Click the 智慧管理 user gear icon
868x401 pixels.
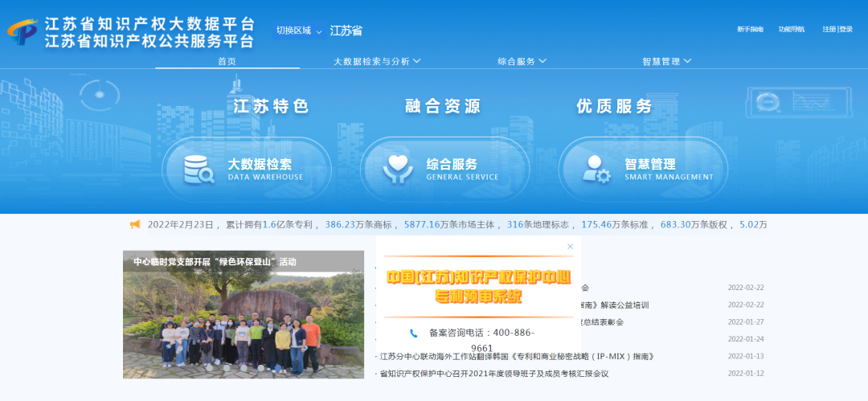pos(596,170)
